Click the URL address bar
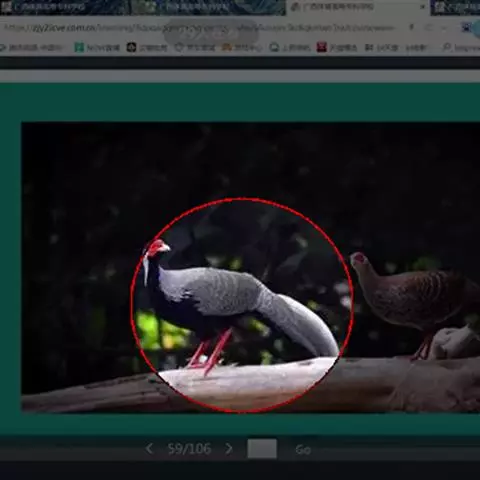Screen dimensions: 480x480 click(x=200, y=28)
